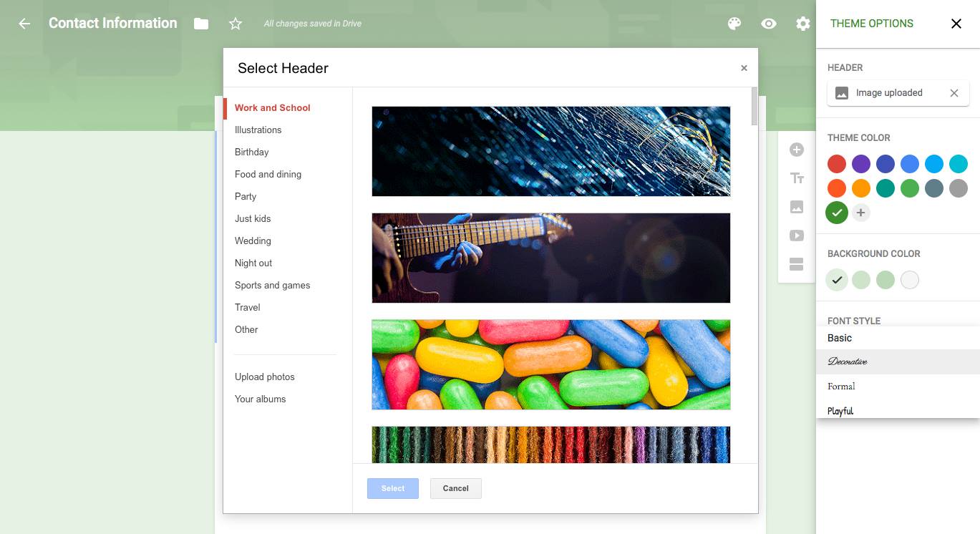This screenshot has height=534, width=980.
Task: Add question with the plus circle icon
Action: pos(797,150)
